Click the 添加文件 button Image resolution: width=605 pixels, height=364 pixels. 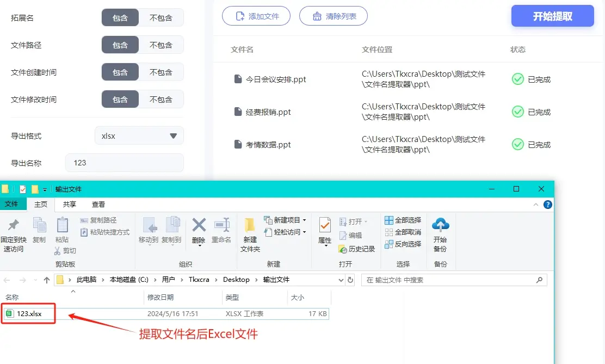[x=256, y=16]
